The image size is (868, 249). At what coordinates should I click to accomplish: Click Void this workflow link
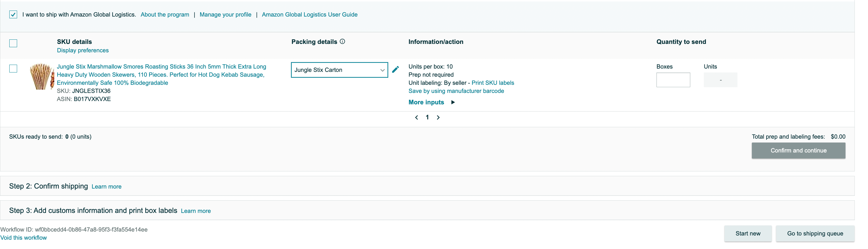[x=24, y=238]
